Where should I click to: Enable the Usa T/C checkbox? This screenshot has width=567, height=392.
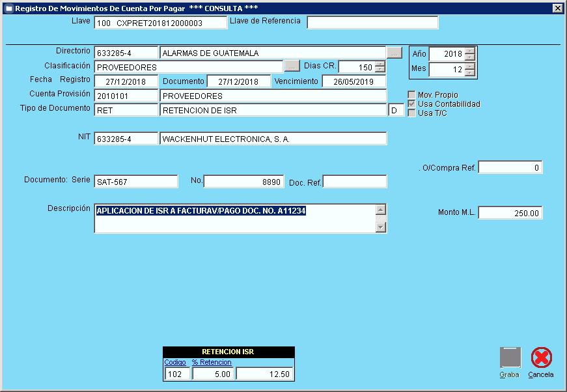pos(411,113)
